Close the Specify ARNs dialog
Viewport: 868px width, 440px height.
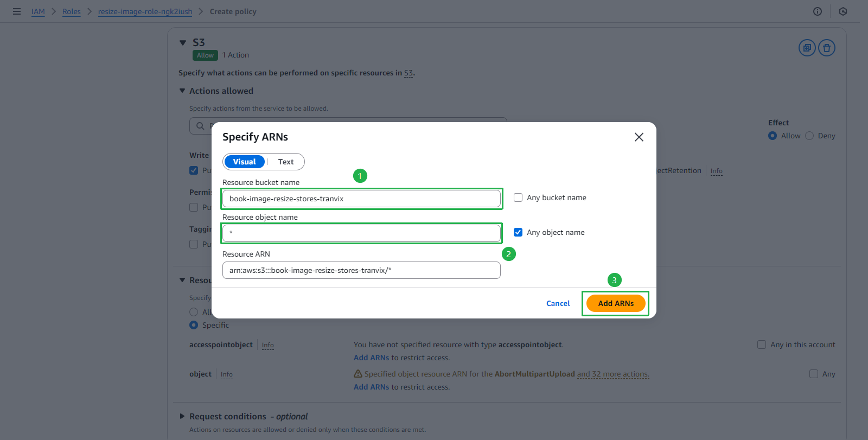pyautogui.click(x=639, y=137)
